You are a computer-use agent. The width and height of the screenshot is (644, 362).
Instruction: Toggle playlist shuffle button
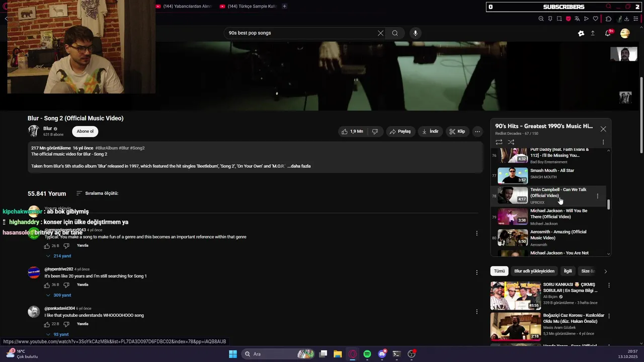pyautogui.click(x=511, y=142)
